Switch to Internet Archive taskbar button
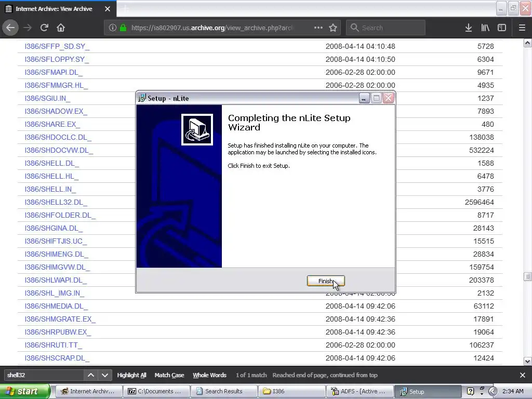Viewport: 532px width, 399px height. [x=88, y=391]
